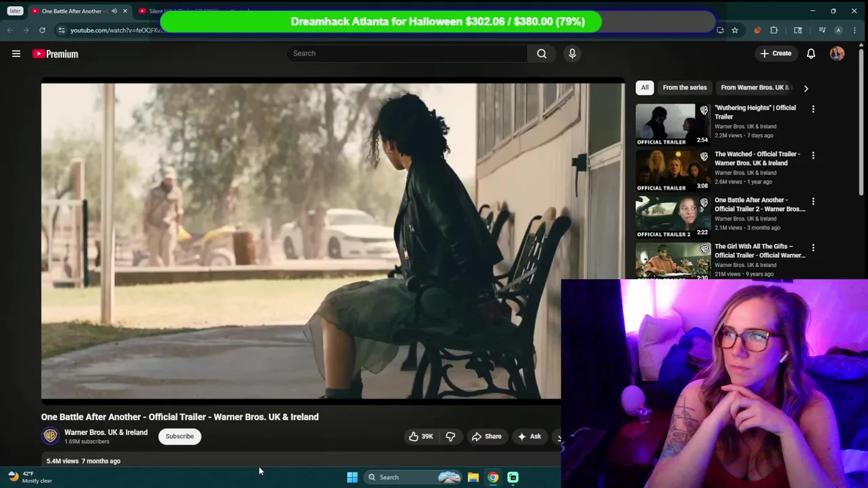
Task: Click the Chrome taskbar icon
Action: coord(493,477)
